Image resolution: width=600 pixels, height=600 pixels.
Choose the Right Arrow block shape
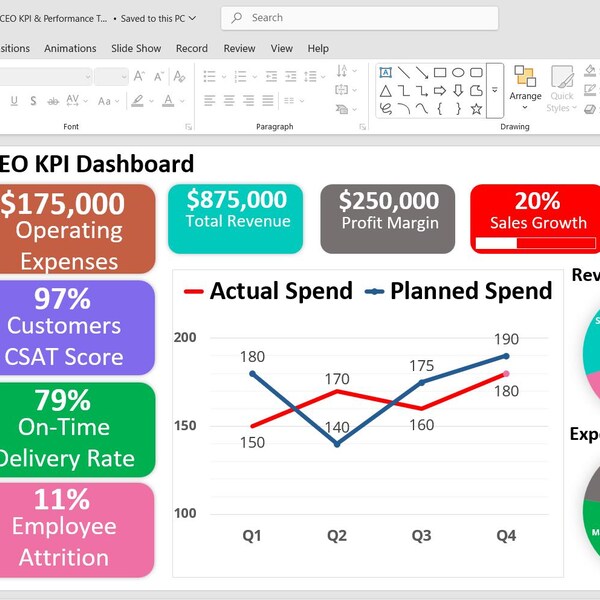click(x=440, y=91)
